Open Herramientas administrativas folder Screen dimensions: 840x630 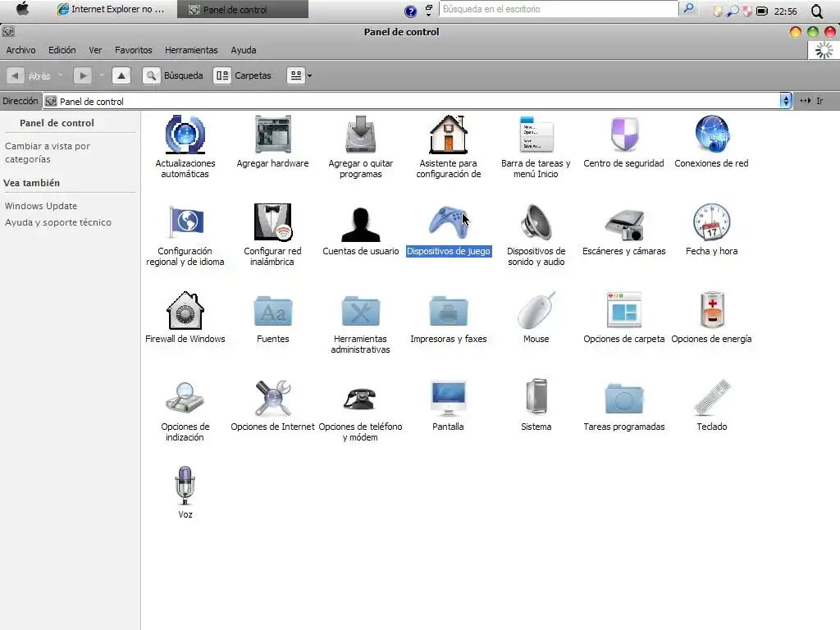[x=361, y=311]
